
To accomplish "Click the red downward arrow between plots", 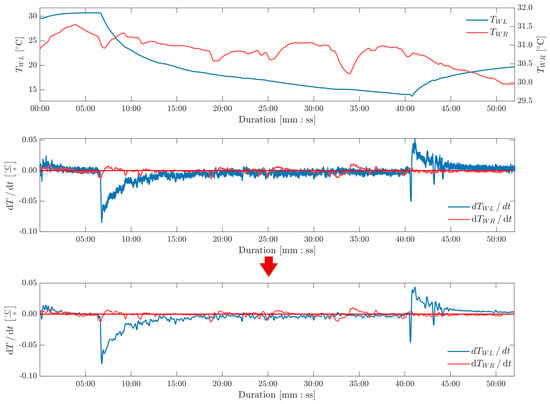I will (x=269, y=267).
